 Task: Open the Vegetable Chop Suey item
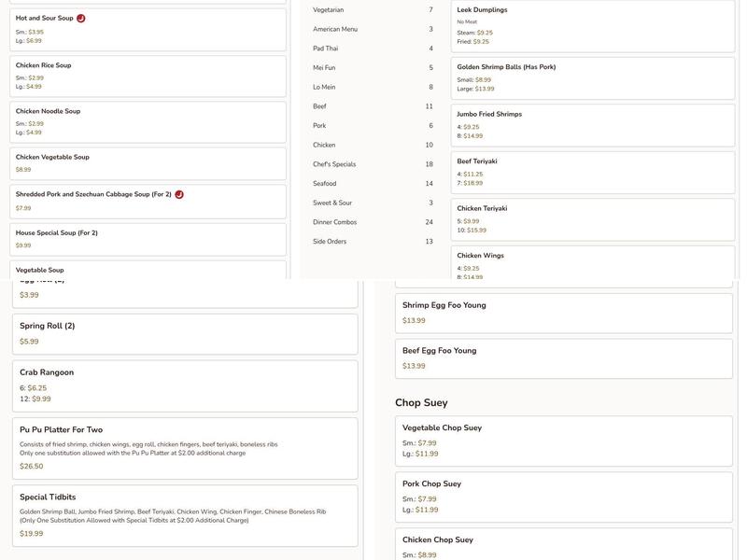[x=563, y=441]
